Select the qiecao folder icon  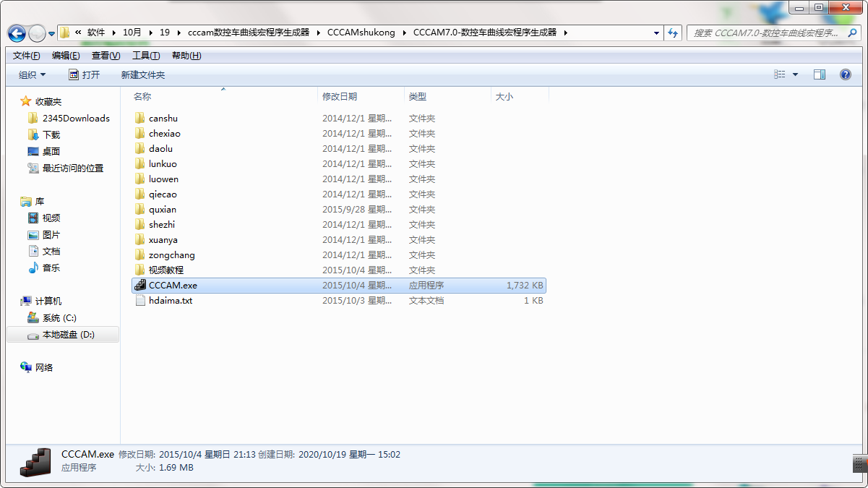click(140, 194)
